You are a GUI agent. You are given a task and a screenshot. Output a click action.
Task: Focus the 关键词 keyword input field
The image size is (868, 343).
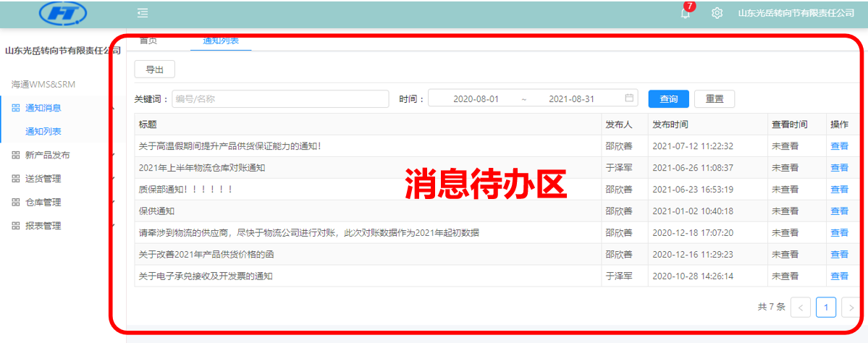pyautogui.click(x=279, y=99)
